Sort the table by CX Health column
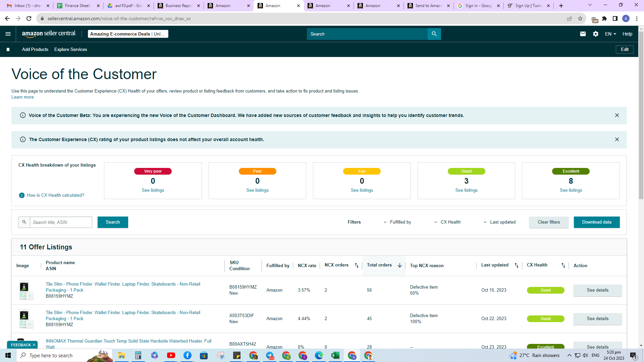Viewport: 644px width, 362px height. point(563,265)
